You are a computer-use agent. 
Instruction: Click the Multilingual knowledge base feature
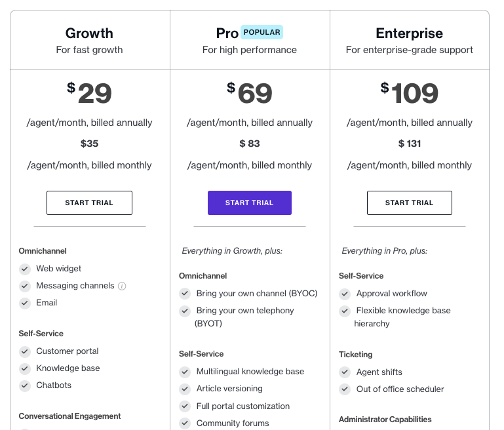250,372
